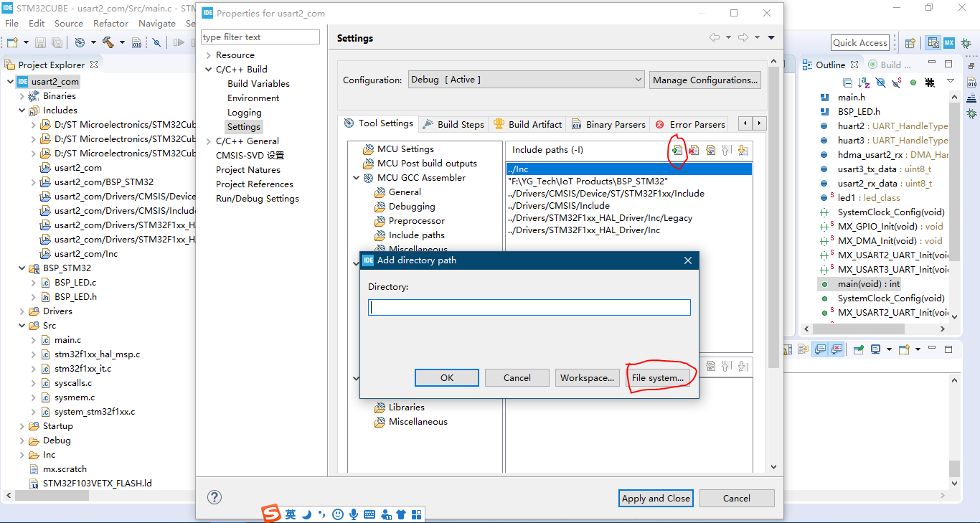Click the Move Down include path icon

[743, 150]
